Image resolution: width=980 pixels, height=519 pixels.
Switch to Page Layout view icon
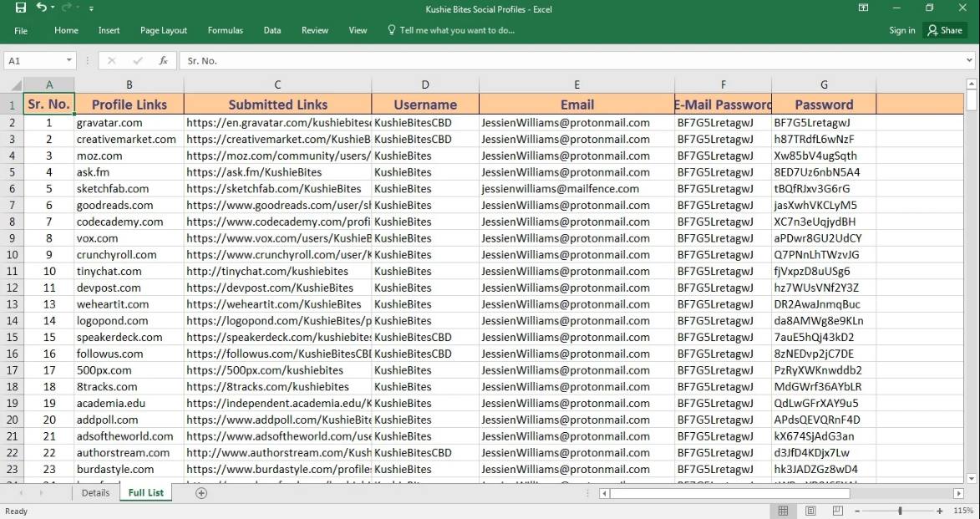point(810,511)
